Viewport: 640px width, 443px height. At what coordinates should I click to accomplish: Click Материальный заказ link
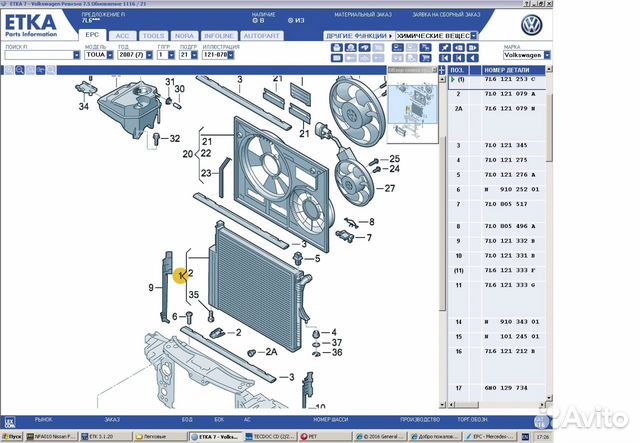point(363,15)
